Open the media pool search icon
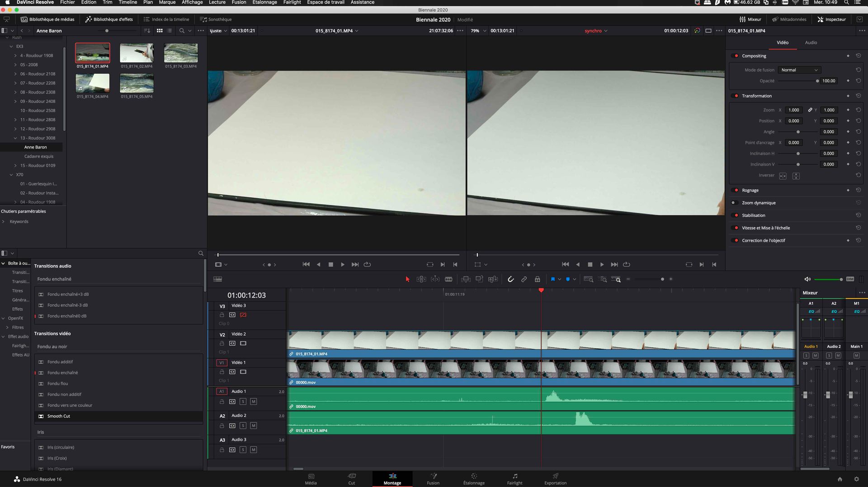The image size is (868, 487). click(182, 31)
